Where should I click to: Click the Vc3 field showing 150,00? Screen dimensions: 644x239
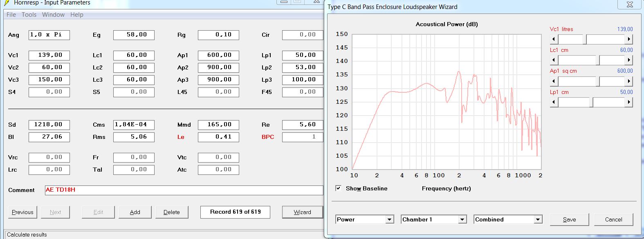[49, 80]
